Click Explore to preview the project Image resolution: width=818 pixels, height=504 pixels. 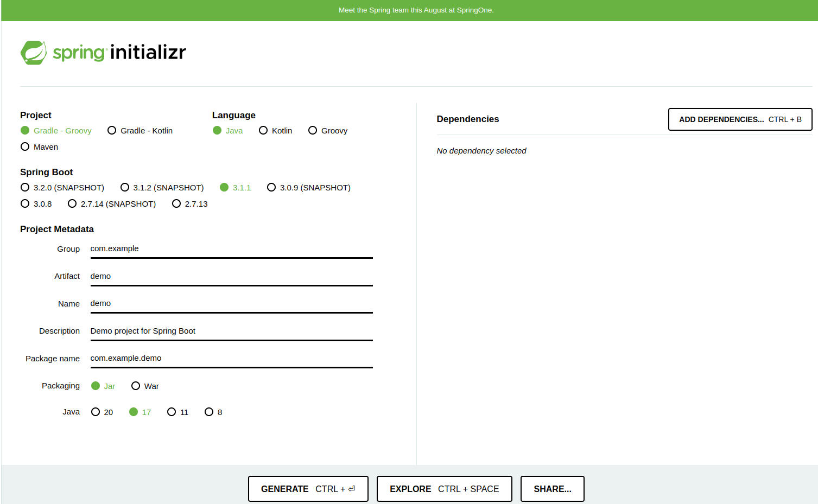click(x=444, y=489)
